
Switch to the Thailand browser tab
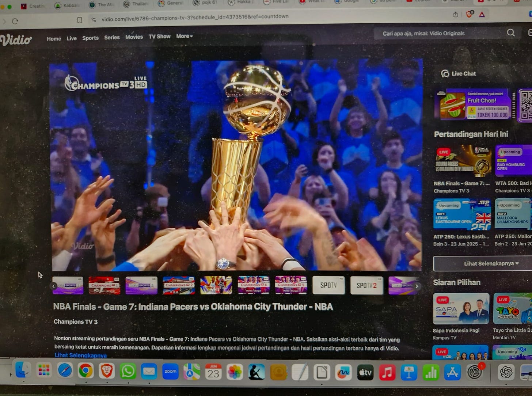tap(137, 4)
